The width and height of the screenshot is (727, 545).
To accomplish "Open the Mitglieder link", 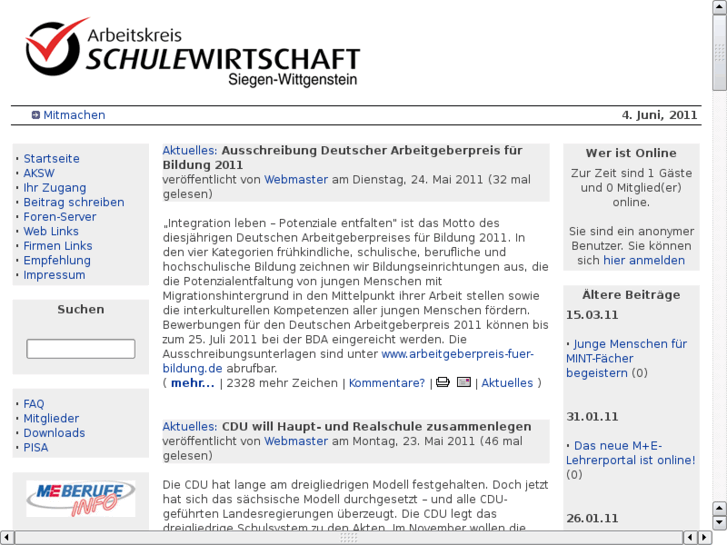I will [51, 418].
